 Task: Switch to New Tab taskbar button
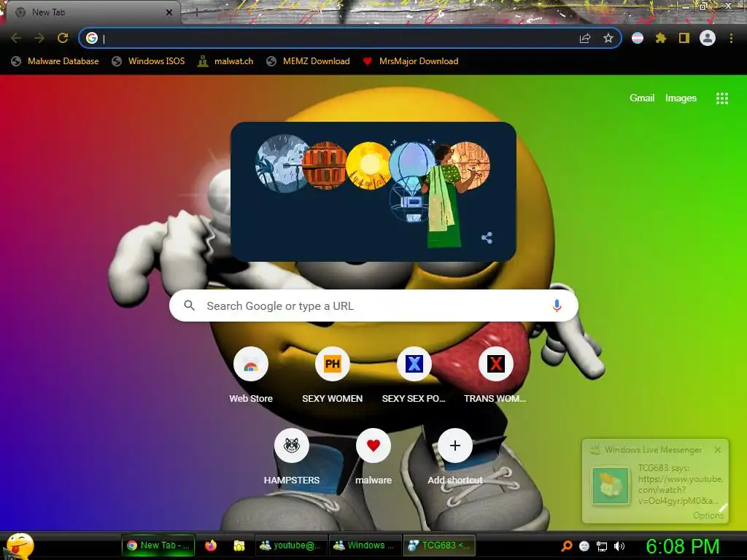(x=158, y=545)
